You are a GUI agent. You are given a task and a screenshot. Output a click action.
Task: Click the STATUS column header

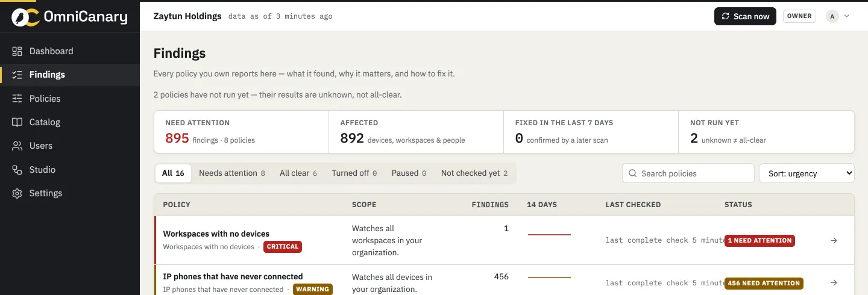tap(738, 205)
